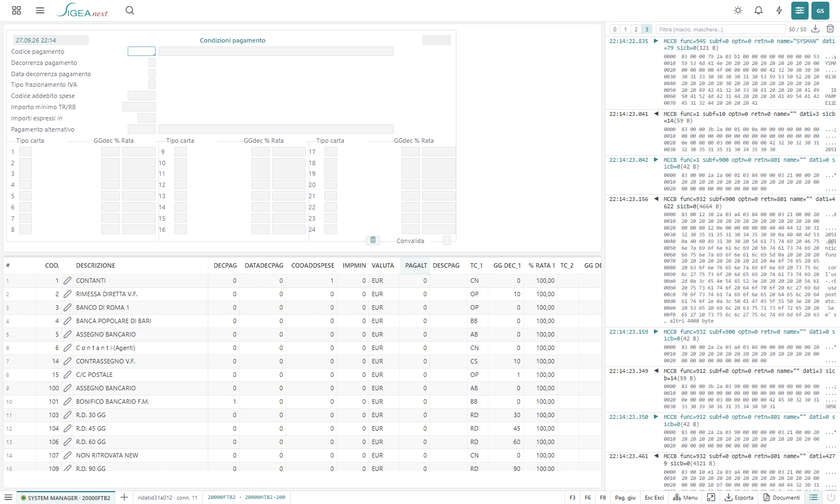Download the trace log
Screen dimensions: 840x504
click(x=815, y=29)
